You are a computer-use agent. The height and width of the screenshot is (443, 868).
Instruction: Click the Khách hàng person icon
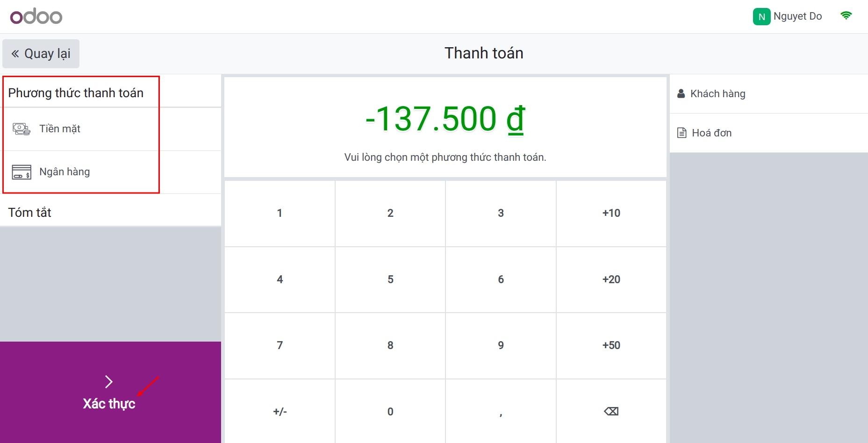tap(681, 94)
